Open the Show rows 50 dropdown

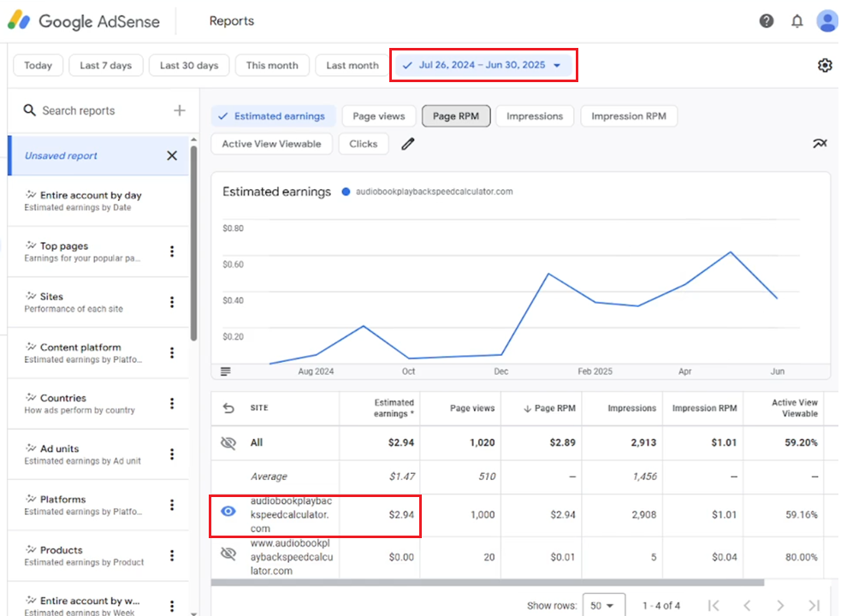pyautogui.click(x=603, y=606)
